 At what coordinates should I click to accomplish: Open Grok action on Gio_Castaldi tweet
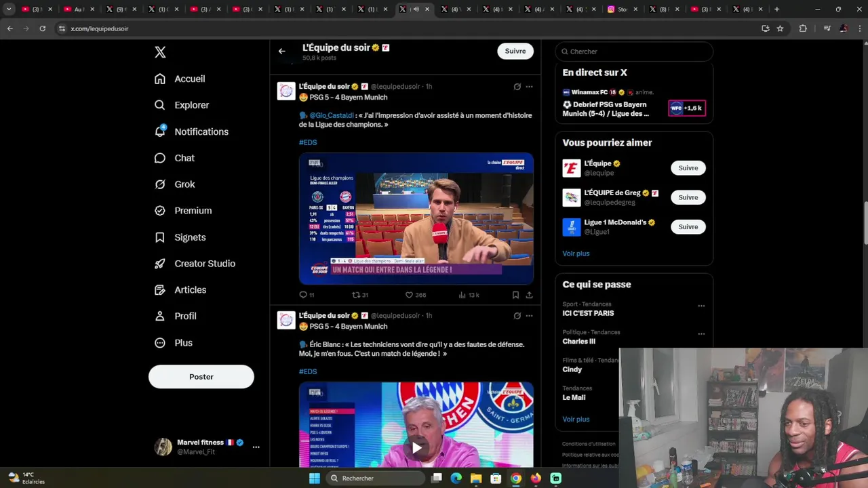[517, 87]
